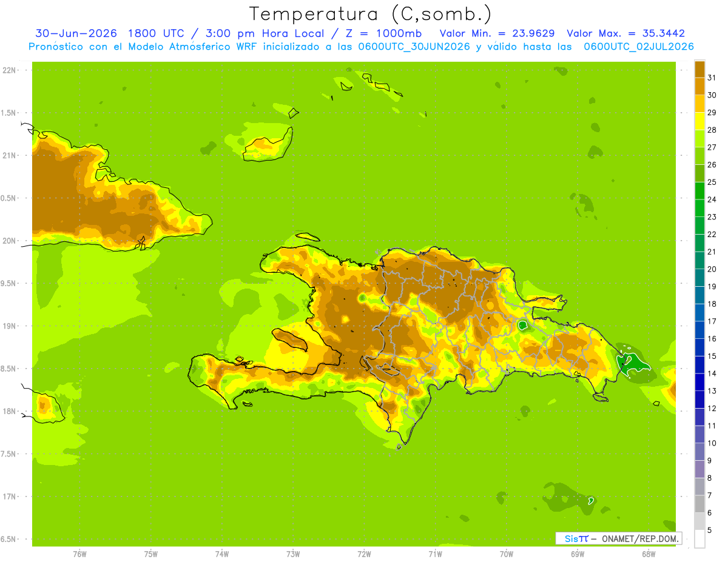Pick the dark brown swatch above 31
Viewport: 728px width, 562px height.
coord(699,69)
